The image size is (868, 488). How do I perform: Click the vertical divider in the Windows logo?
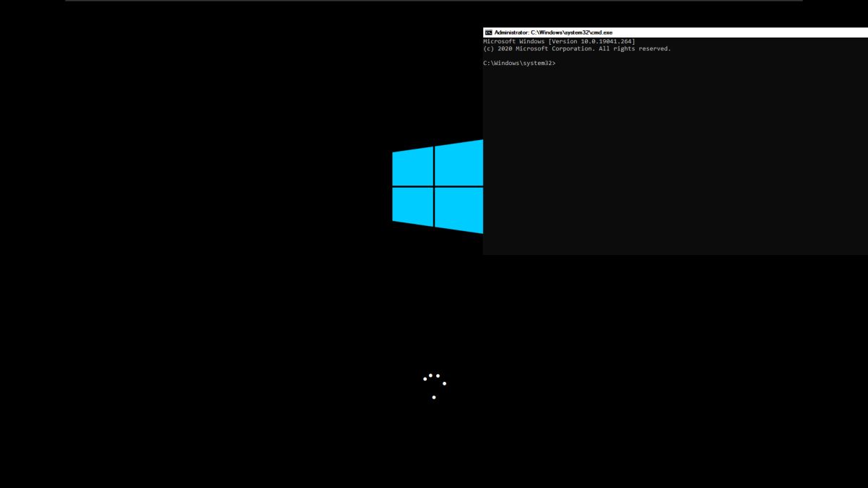click(x=434, y=186)
